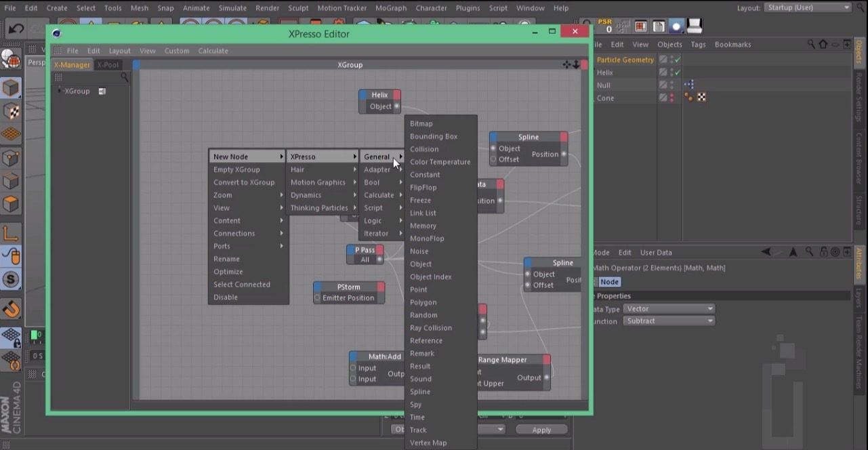
Task: Click the Locked Workplane grid icon
Action: 11,336
